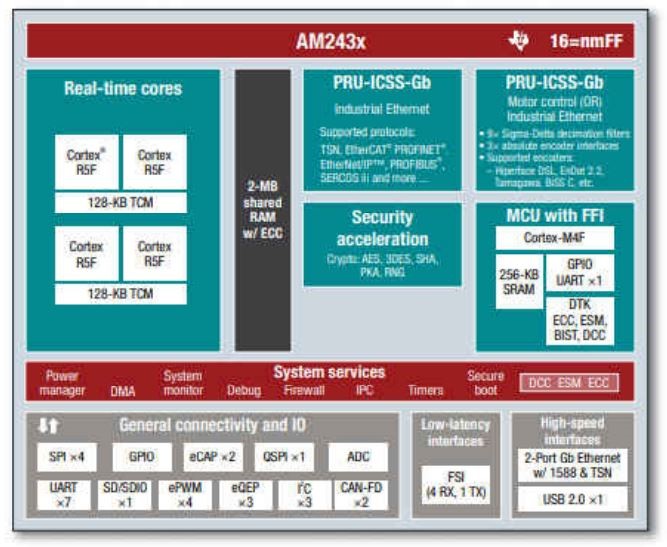Click the 16-nmFF process label
The image size is (667, 547).
(586, 41)
